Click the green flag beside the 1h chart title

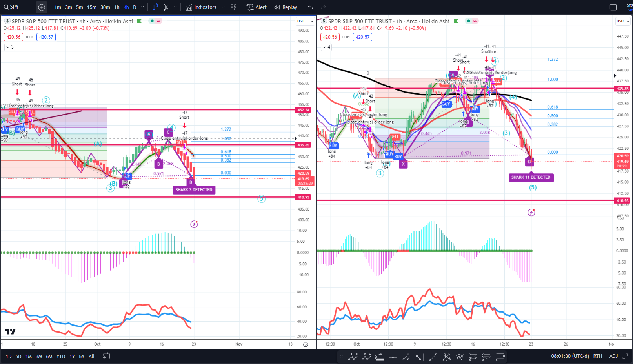(x=456, y=21)
